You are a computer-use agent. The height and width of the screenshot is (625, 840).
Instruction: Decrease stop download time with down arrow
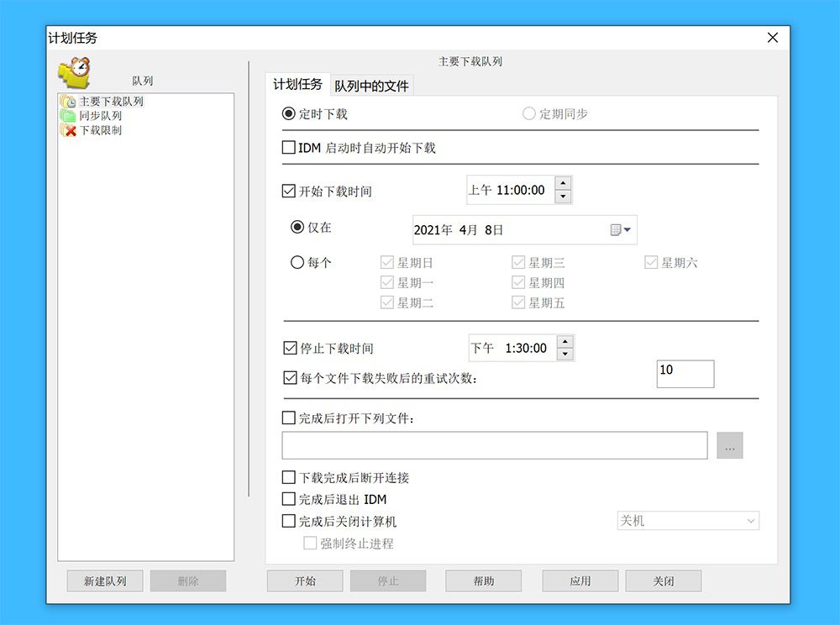pyautogui.click(x=564, y=354)
